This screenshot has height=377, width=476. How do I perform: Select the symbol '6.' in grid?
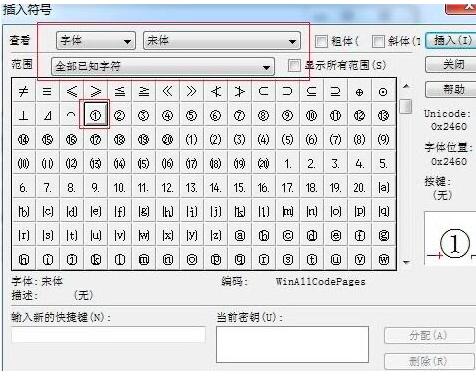pos(23,187)
